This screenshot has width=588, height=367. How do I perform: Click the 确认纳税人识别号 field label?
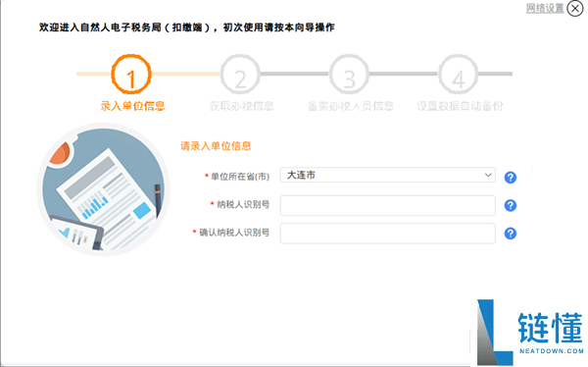click(234, 233)
